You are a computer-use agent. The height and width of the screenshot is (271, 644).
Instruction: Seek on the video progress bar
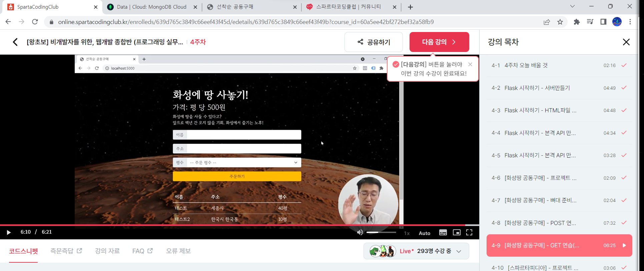coord(239,225)
